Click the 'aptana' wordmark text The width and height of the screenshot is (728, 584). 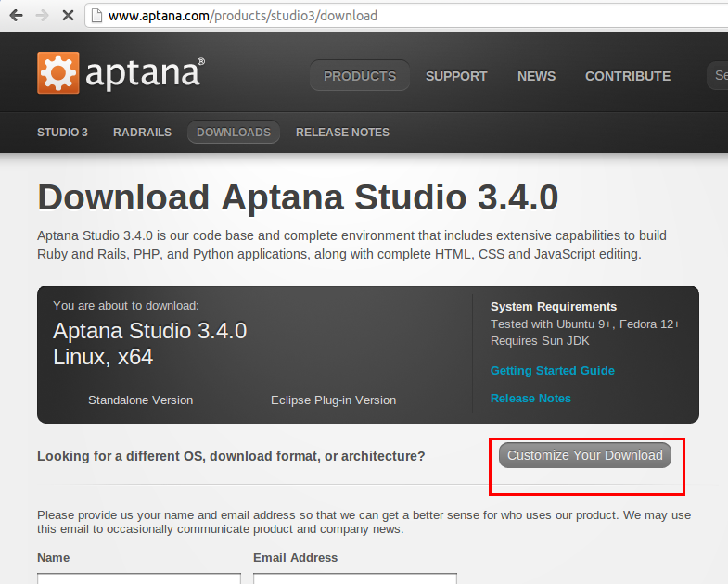click(144, 73)
